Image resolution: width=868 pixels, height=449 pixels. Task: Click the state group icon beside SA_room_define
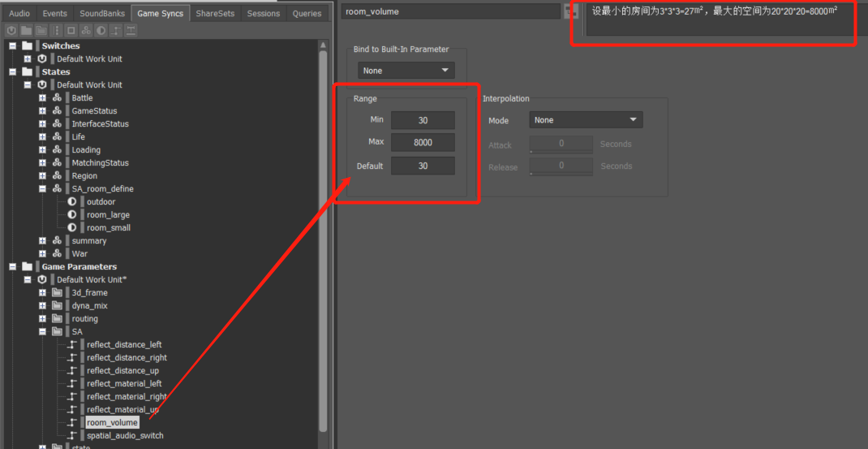pos(57,189)
